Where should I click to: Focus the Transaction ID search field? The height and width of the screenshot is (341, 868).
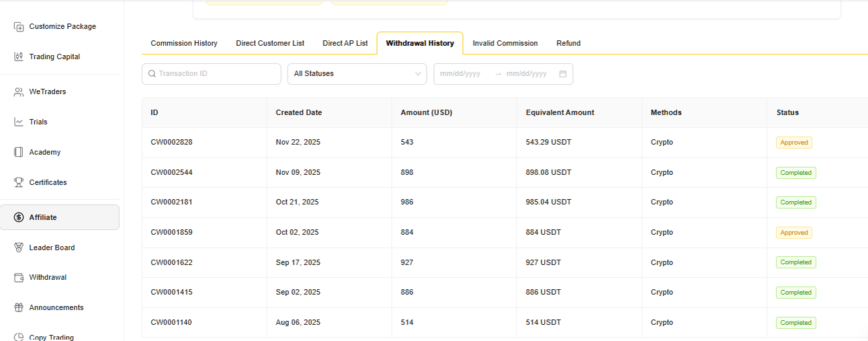[215, 74]
